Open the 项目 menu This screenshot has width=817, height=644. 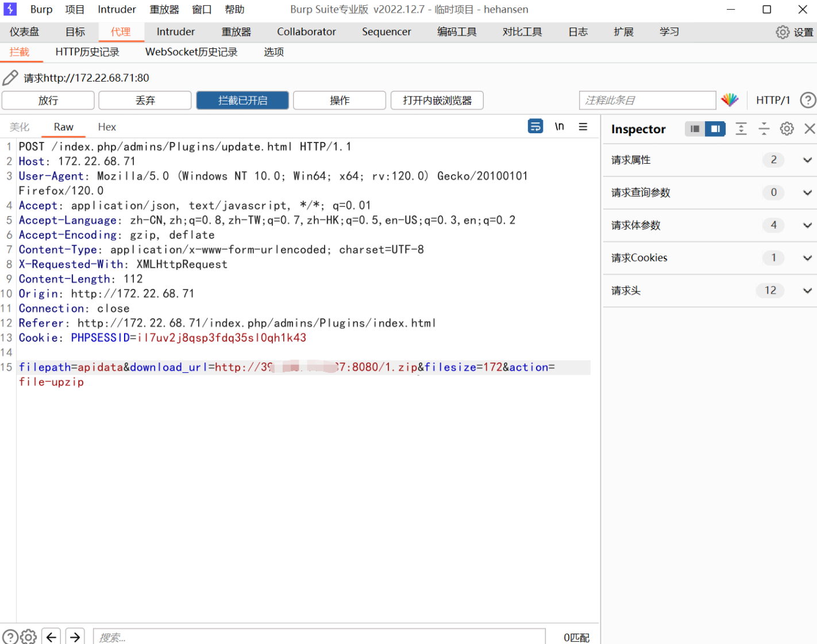(x=75, y=9)
